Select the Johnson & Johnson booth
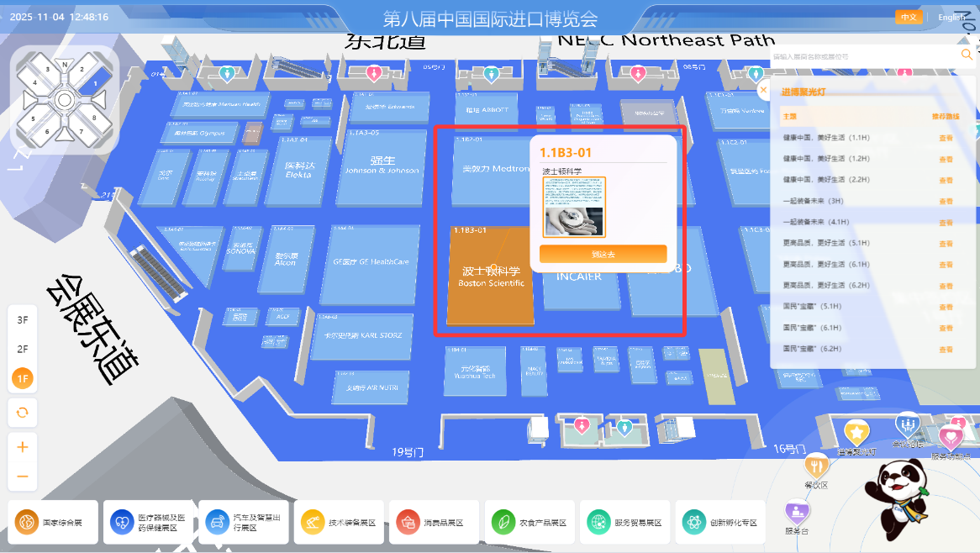This screenshot has height=553, width=980. [x=382, y=167]
